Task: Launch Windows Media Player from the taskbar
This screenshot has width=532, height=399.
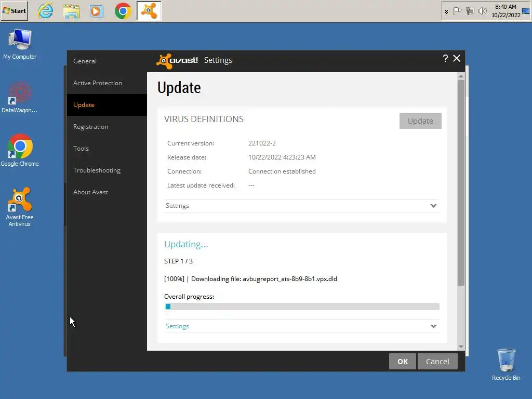Action: click(x=96, y=11)
